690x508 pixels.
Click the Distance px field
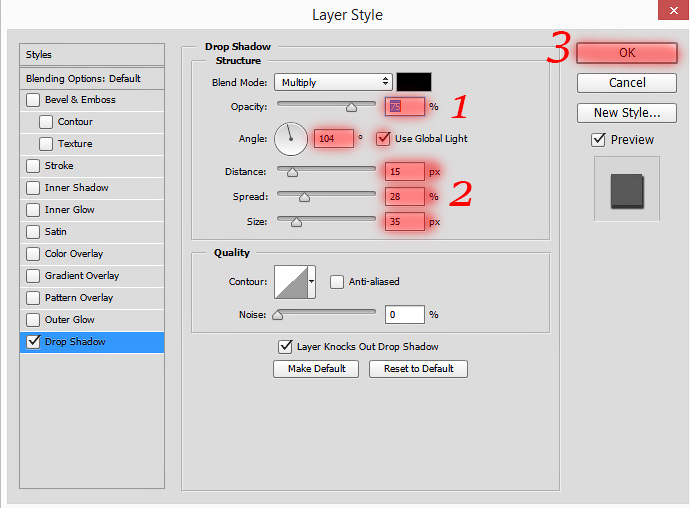point(405,172)
